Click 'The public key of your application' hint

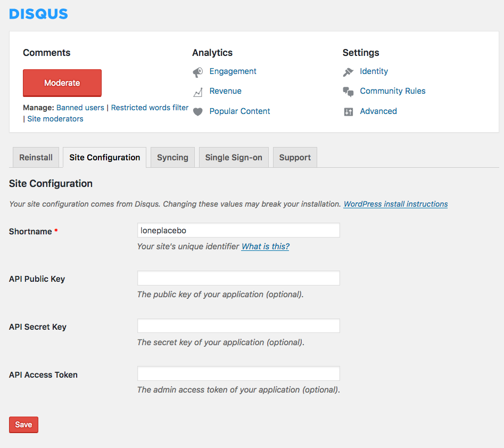coord(220,295)
